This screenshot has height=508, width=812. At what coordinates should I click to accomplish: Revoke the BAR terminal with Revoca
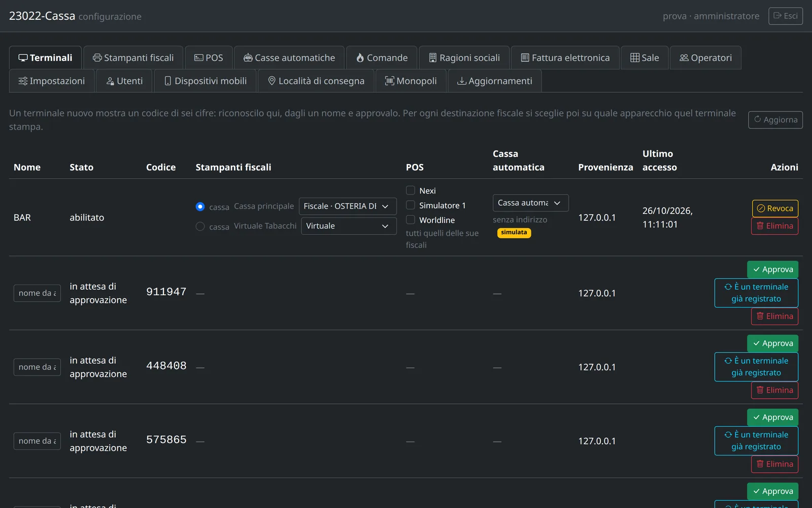pos(775,208)
